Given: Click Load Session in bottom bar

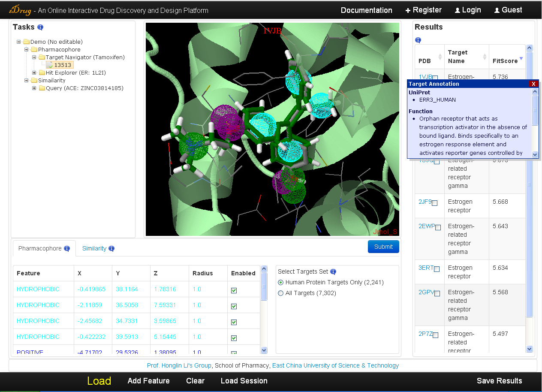Looking at the screenshot, I should click(x=244, y=381).
